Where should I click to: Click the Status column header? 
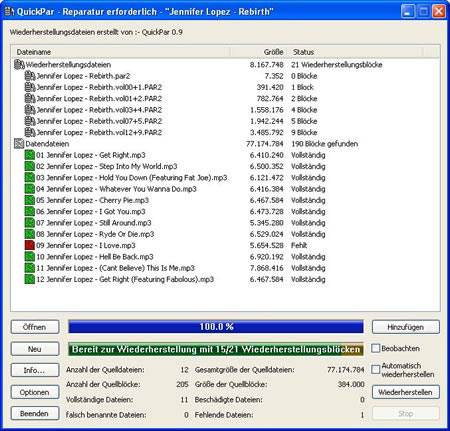355,52
